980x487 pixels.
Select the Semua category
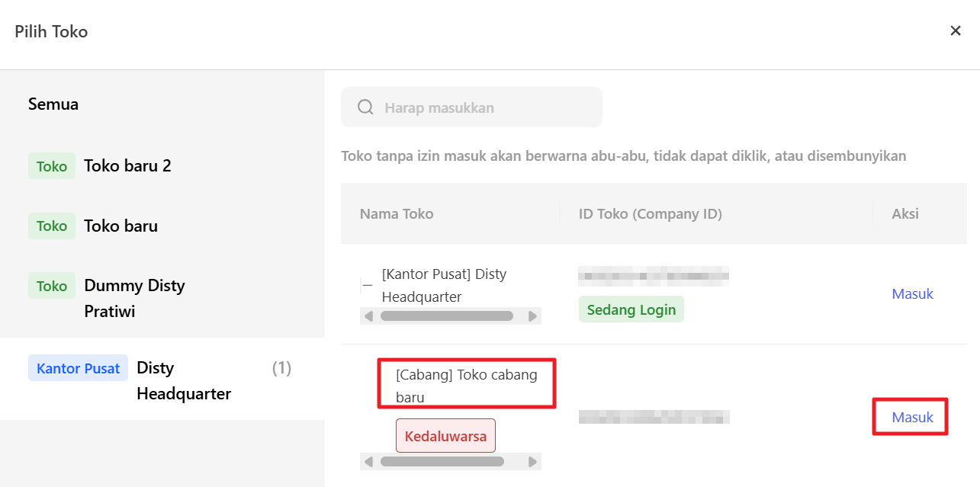coord(53,104)
